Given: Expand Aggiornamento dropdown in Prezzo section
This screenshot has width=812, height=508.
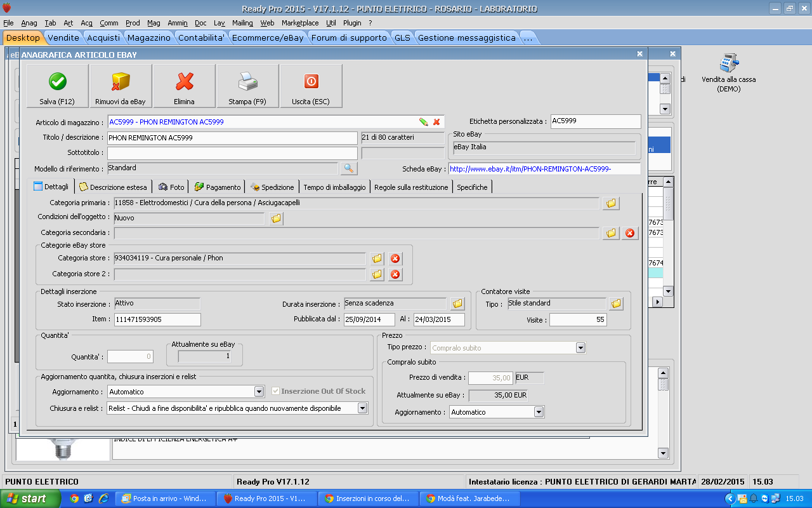Looking at the screenshot, I should [x=539, y=412].
